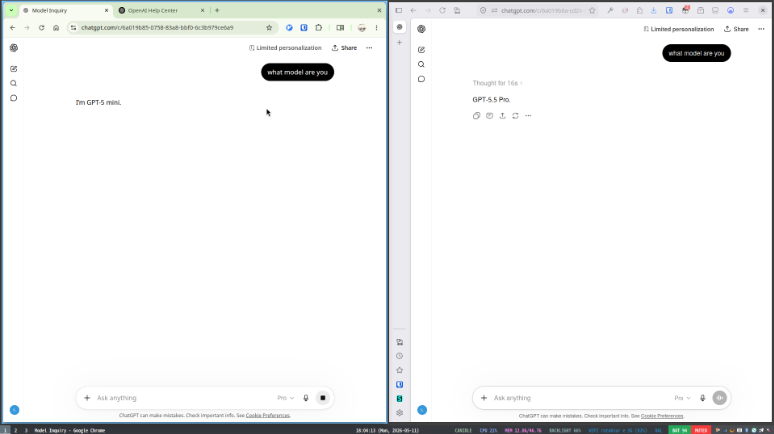
Task: Click the ChatGPT tab in right browser's vertical tab strip
Action: pyautogui.click(x=400, y=27)
